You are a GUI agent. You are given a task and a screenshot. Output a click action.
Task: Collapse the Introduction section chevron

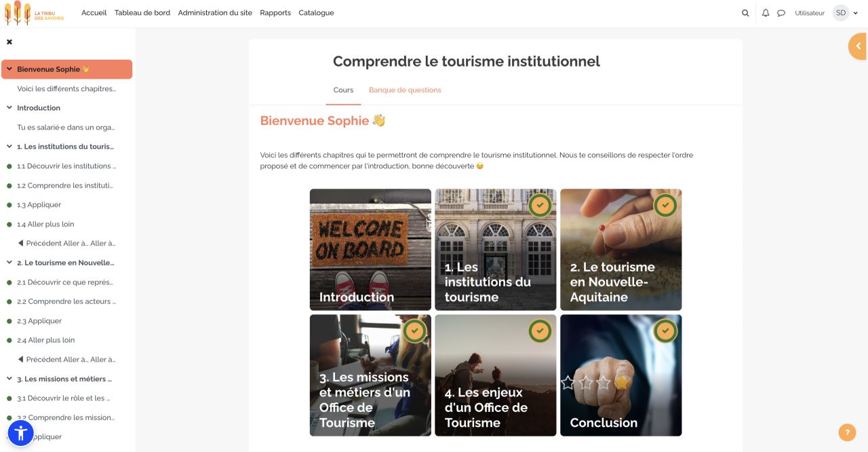coord(9,108)
